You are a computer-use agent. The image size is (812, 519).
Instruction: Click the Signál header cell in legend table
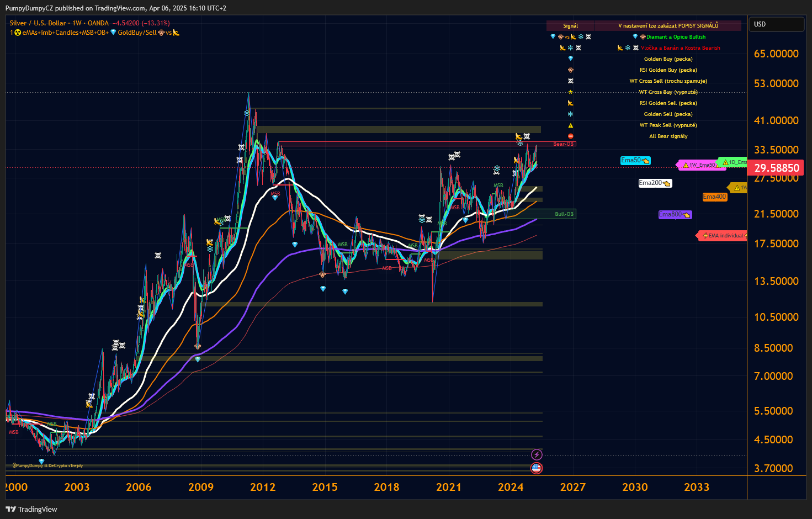pyautogui.click(x=571, y=26)
